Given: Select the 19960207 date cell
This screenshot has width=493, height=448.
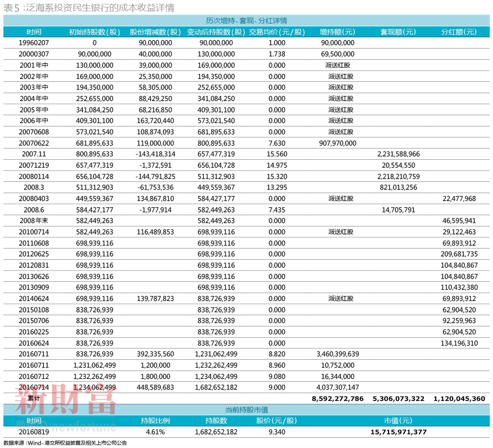Looking at the screenshot, I should tap(34, 43).
